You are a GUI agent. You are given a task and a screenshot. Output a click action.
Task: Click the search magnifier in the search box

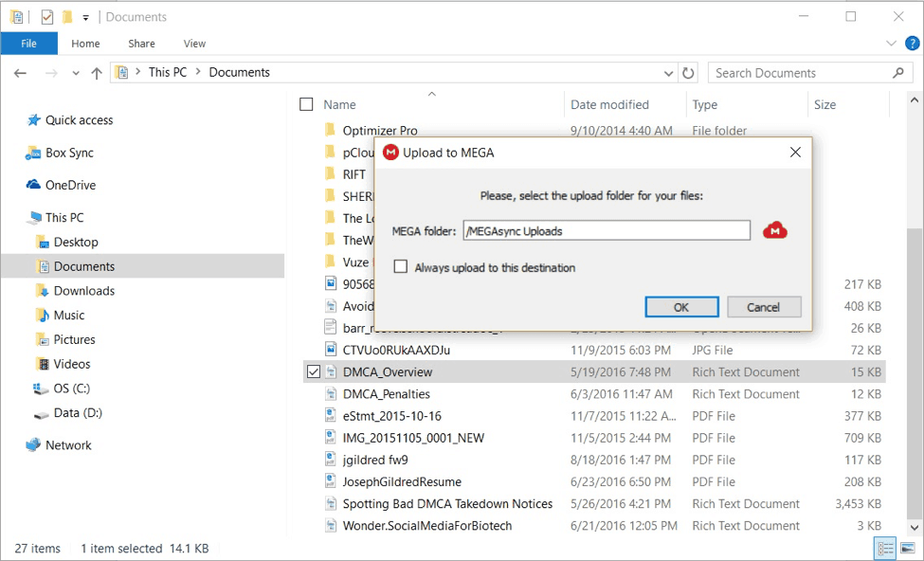pyautogui.click(x=898, y=72)
